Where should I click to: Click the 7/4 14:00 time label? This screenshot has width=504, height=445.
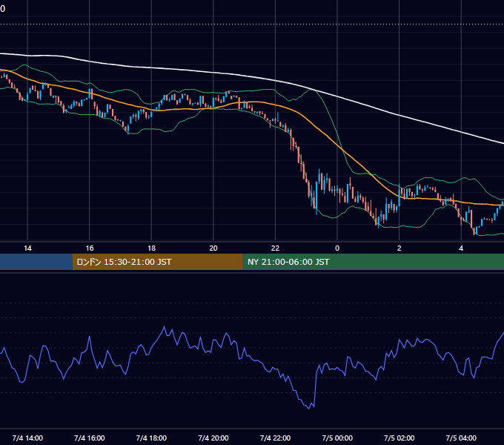27,438
